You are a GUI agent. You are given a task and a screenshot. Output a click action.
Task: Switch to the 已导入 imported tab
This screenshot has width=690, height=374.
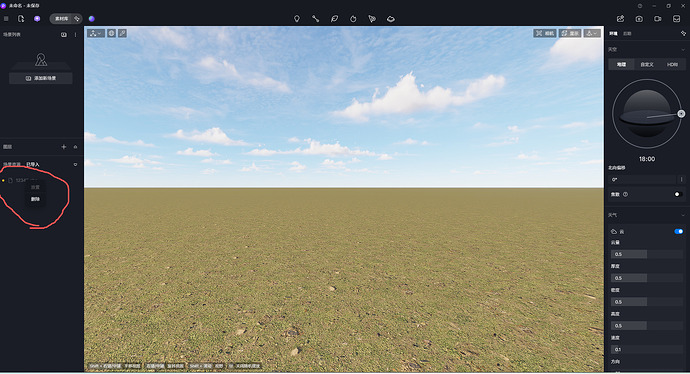33,165
